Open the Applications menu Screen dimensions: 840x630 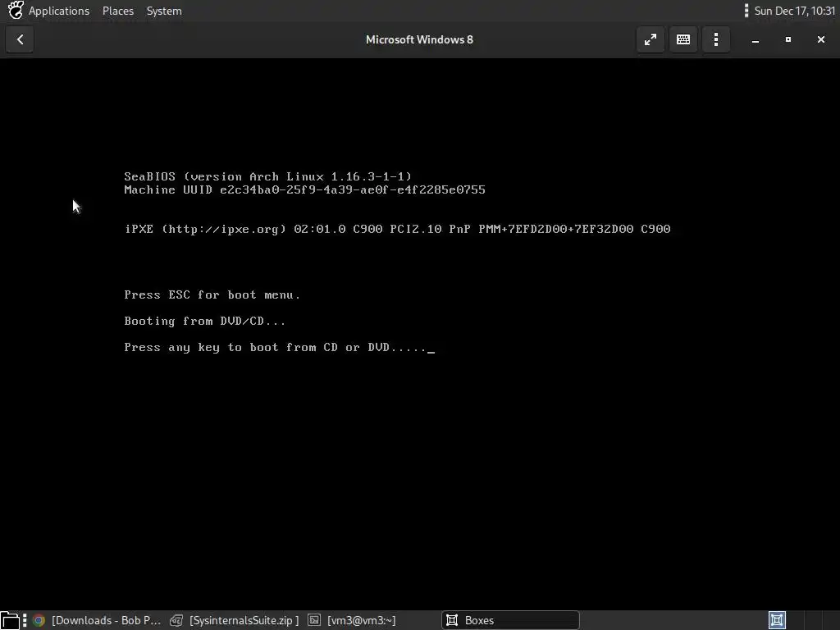tap(59, 11)
